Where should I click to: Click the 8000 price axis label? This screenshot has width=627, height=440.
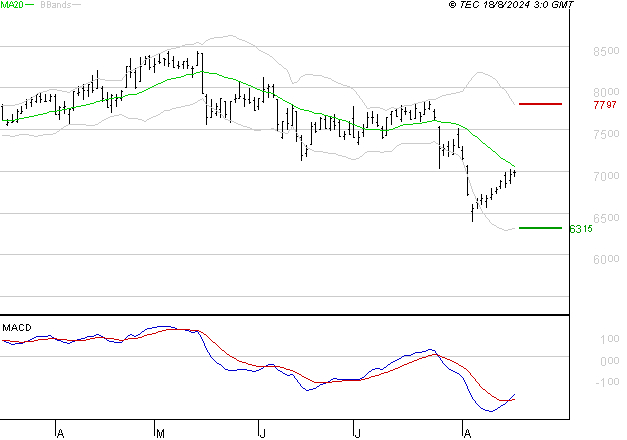606,92
